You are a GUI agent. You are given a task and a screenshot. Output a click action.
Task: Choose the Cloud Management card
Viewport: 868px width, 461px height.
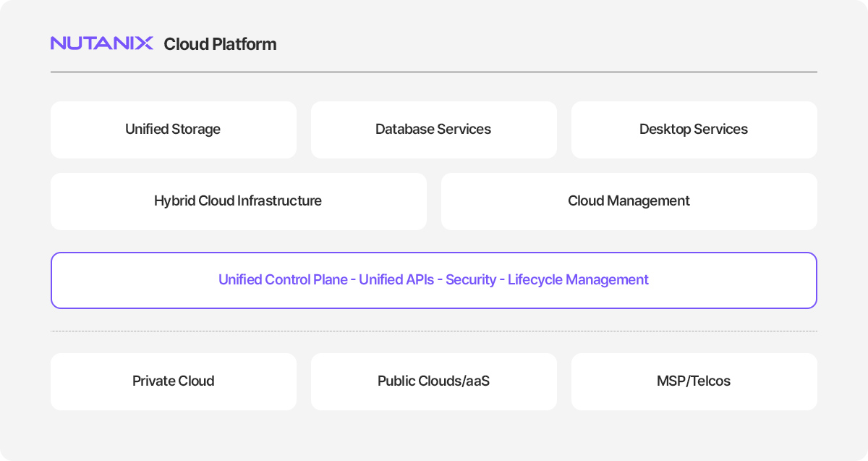pos(629,201)
